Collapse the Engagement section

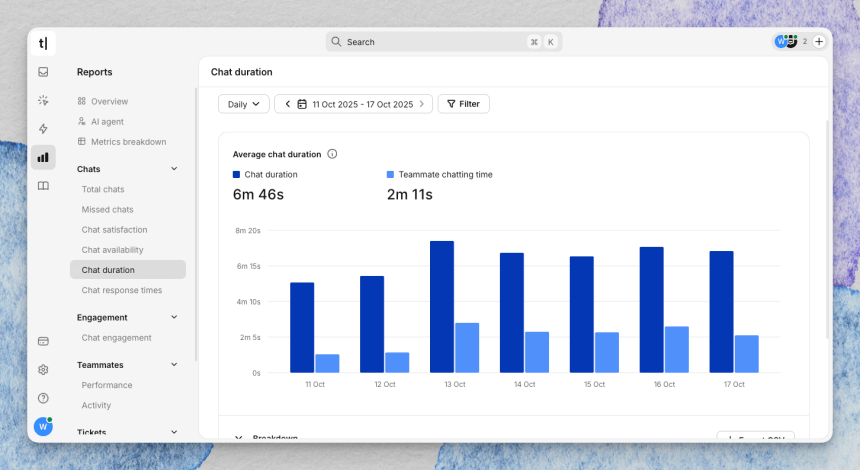tap(174, 317)
